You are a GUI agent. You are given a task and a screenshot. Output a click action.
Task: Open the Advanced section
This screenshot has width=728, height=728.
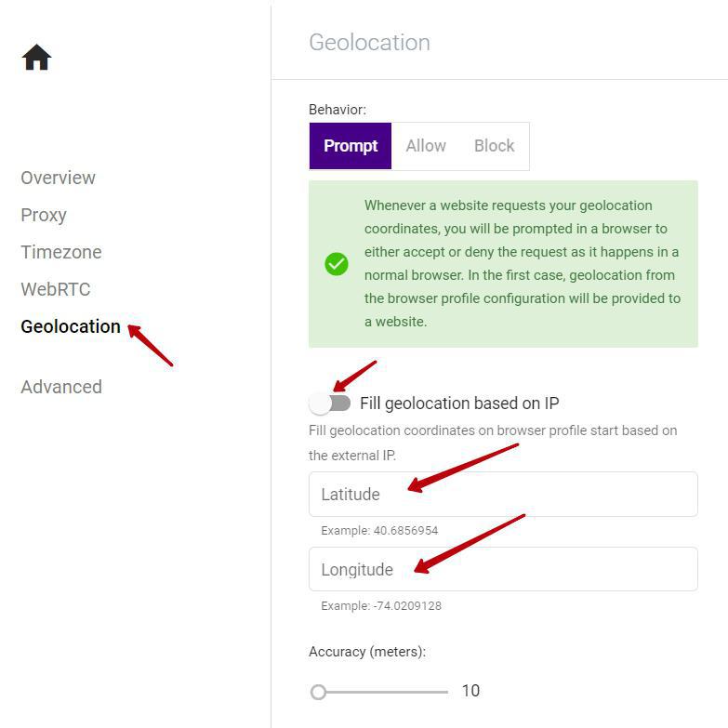click(x=61, y=387)
